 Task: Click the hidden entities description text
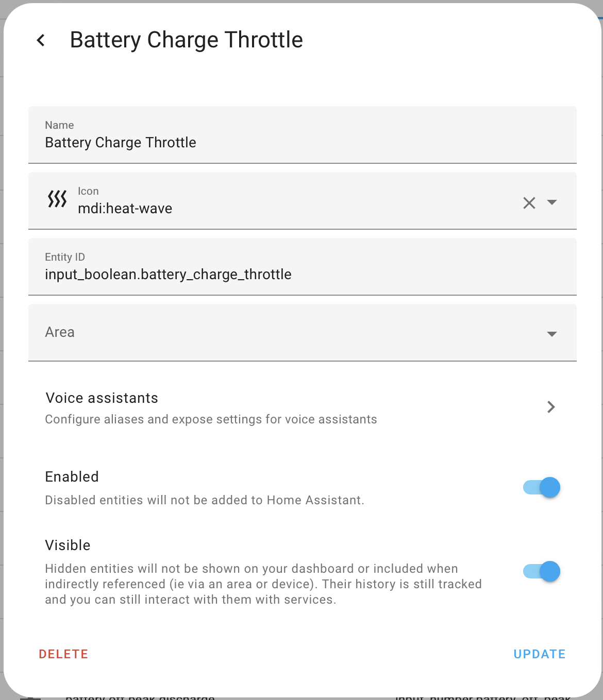(x=263, y=584)
